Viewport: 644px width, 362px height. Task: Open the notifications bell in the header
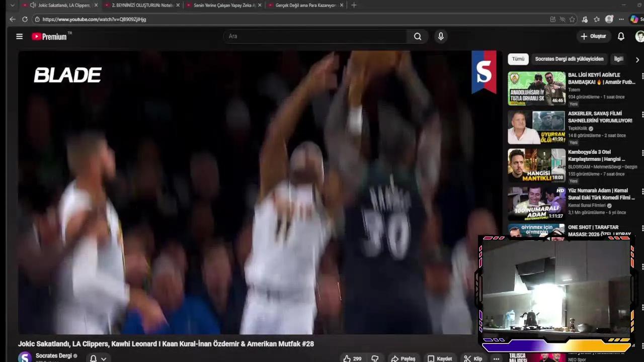pos(621,36)
